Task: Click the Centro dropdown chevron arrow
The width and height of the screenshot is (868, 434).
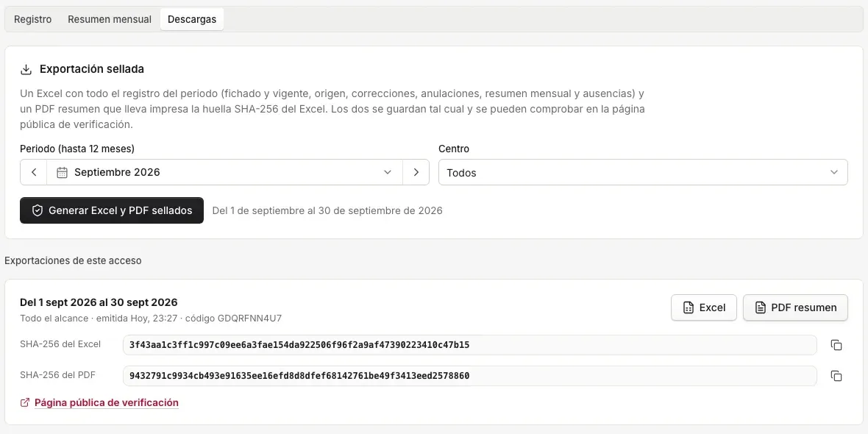Action: tap(833, 172)
